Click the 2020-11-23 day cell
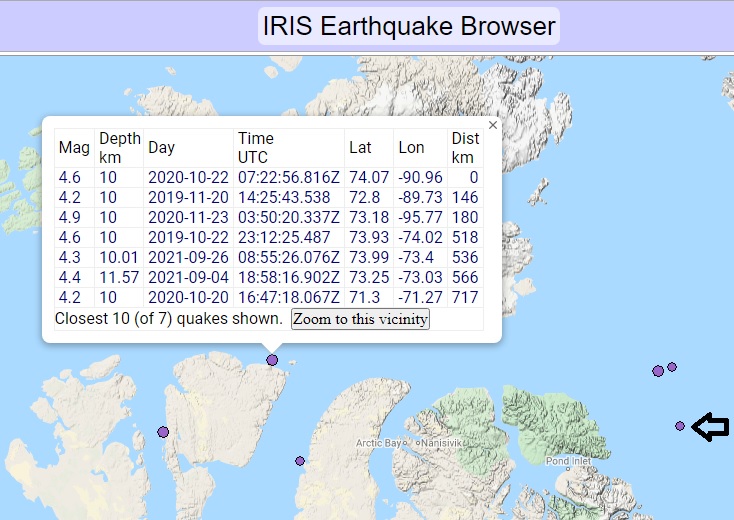Viewport: 734px width, 520px height. coord(188,218)
